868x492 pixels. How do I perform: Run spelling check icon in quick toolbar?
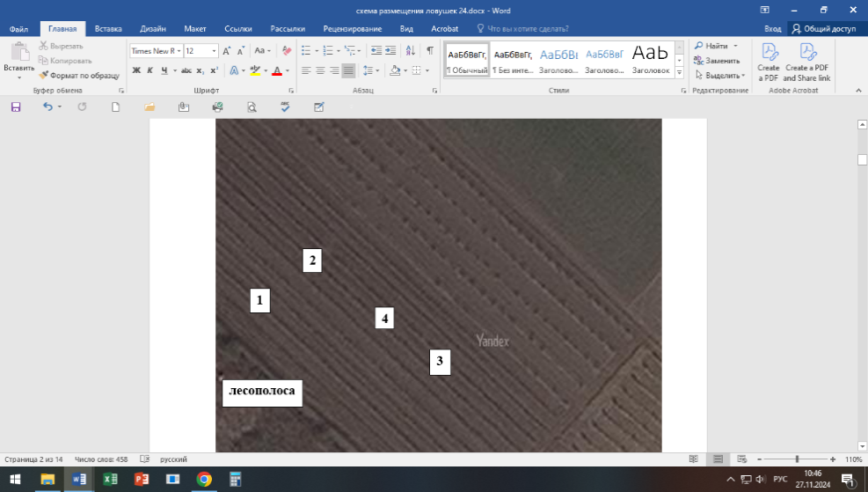point(285,106)
